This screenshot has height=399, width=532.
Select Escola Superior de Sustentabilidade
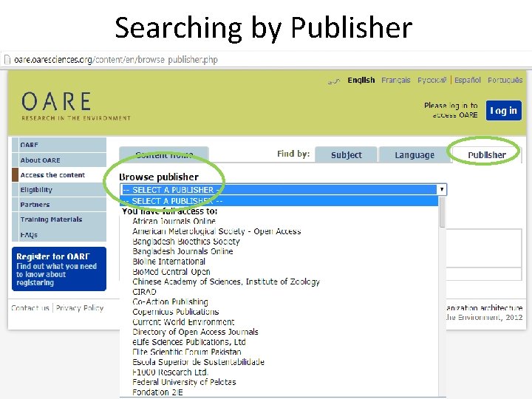pos(198,362)
